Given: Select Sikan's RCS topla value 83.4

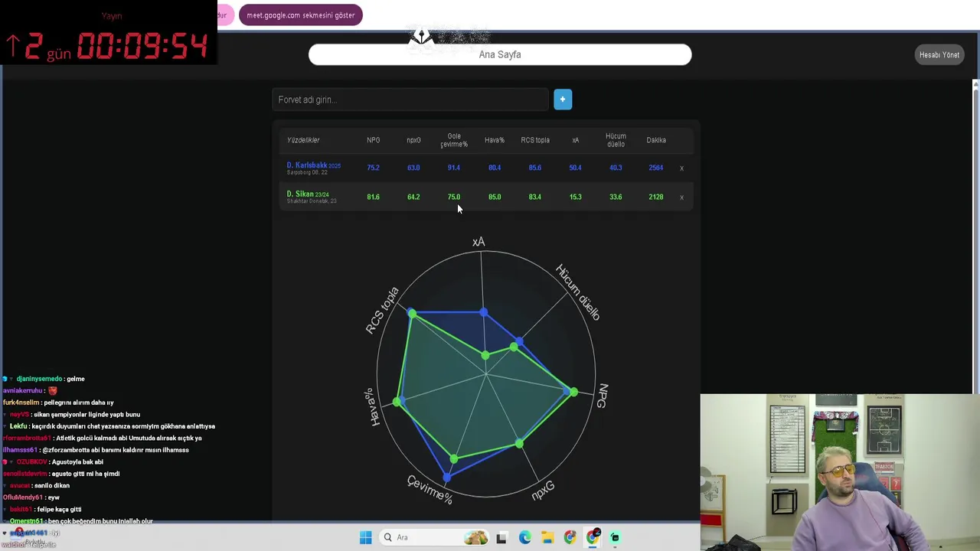Looking at the screenshot, I should tap(535, 197).
